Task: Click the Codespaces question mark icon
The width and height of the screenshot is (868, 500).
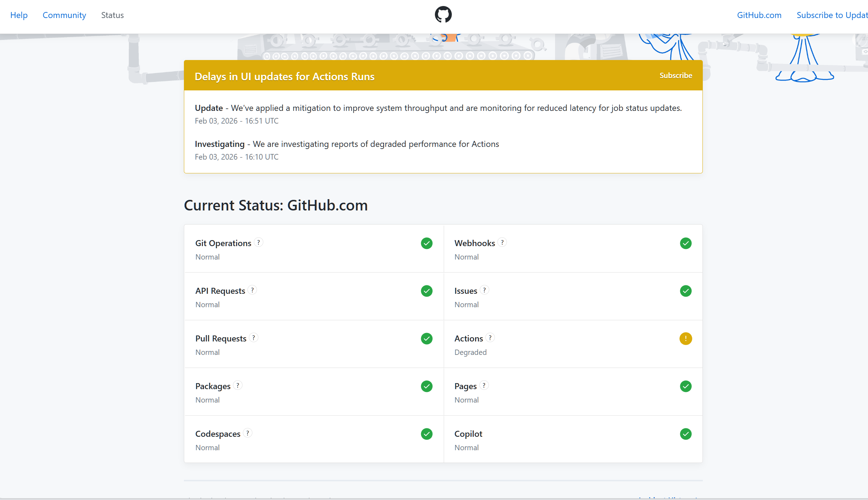Action: tap(248, 433)
